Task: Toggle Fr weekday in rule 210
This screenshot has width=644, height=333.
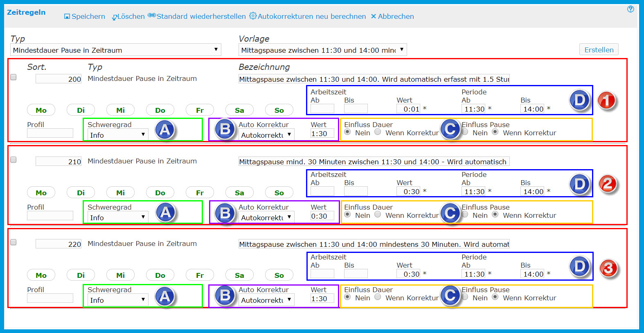Action: [x=200, y=192]
